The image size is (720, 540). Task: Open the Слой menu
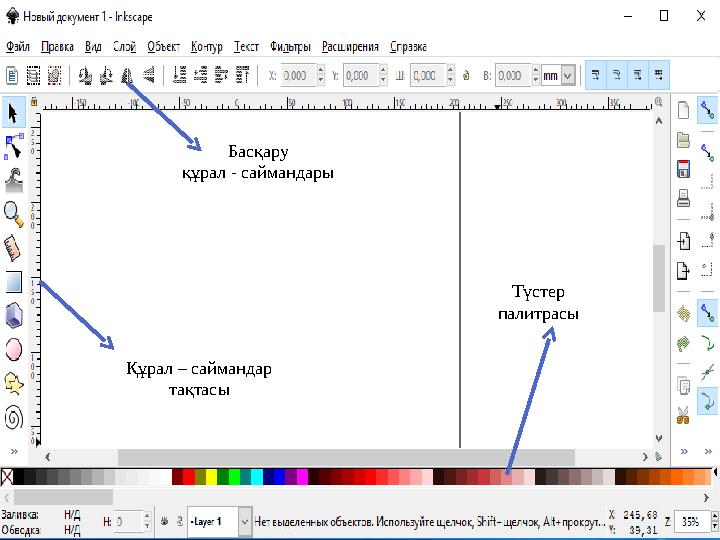click(x=124, y=46)
